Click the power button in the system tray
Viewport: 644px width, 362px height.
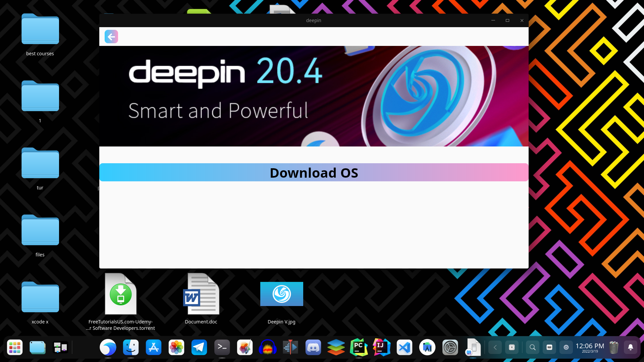[566, 348]
